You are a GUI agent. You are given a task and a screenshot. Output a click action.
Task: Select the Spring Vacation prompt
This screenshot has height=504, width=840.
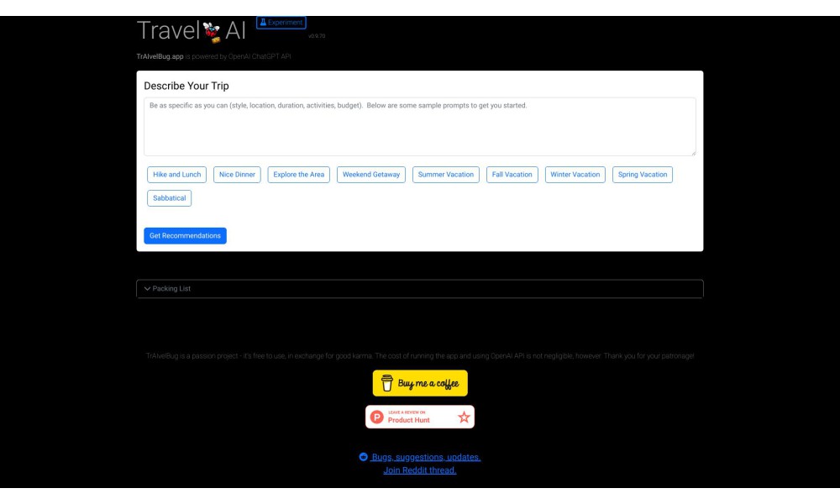[x=643, y=175]
